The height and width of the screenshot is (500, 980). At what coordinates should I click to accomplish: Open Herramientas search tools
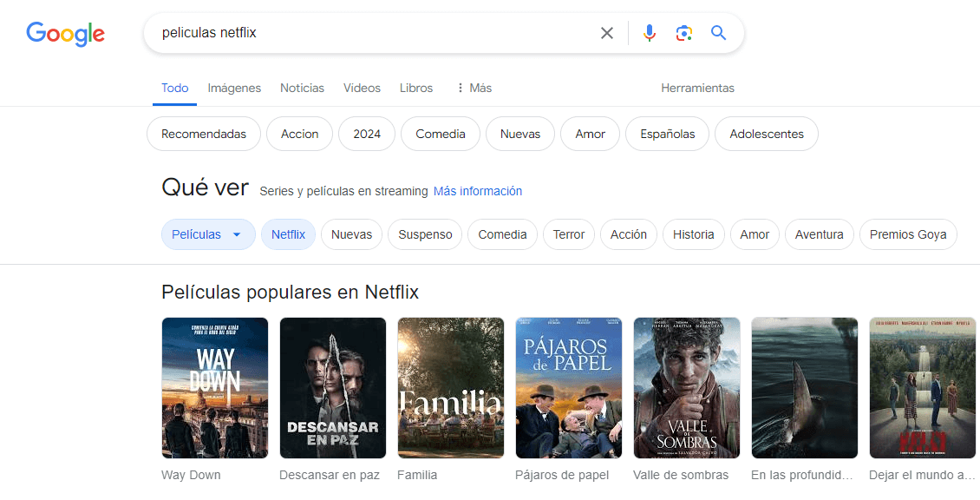pyautogui.click(x=697, y=89)
